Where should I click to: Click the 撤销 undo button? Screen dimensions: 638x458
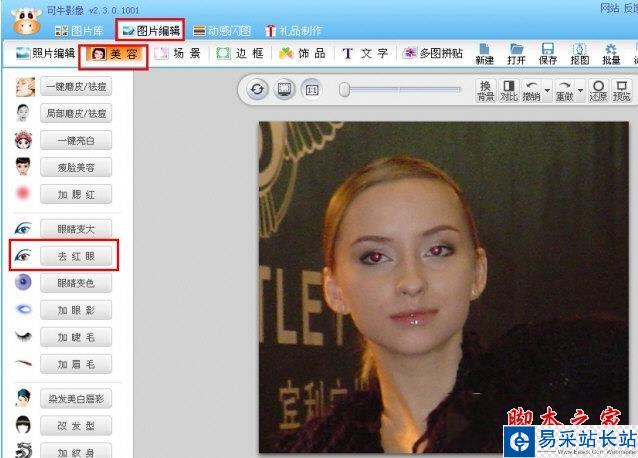(x=531, y=90)
